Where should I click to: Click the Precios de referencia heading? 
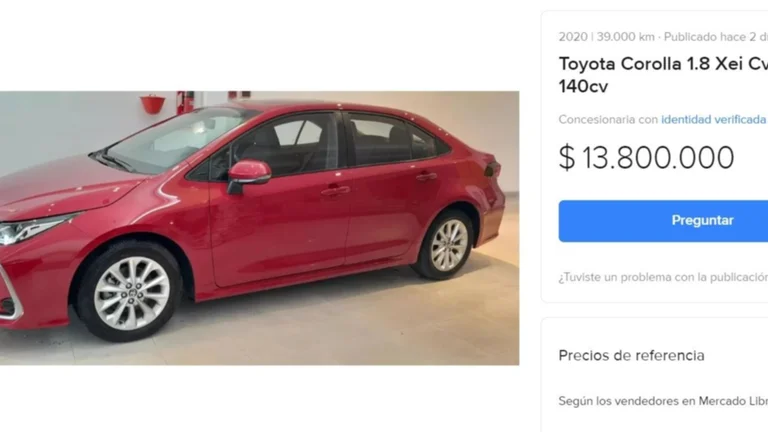pyautogui.click(x=631, y=356)
